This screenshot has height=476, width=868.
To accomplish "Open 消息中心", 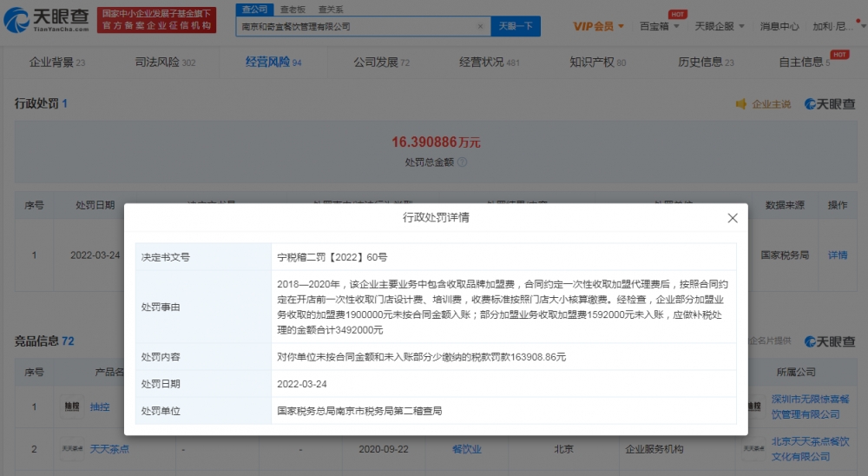I will click(x=779, y=26).
